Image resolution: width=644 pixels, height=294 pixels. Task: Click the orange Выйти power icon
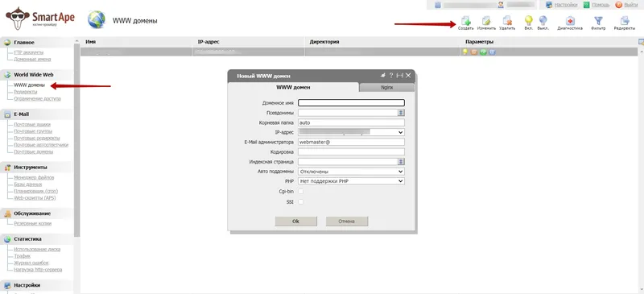[x=618, y=5]
